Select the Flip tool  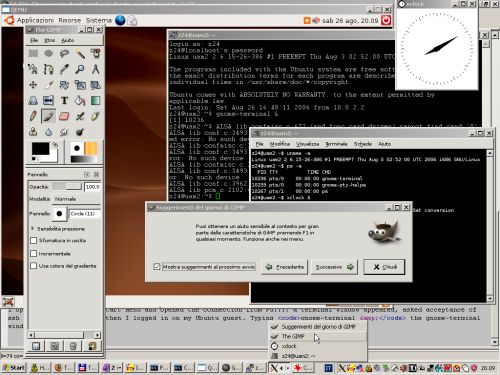tap(49, 100)
